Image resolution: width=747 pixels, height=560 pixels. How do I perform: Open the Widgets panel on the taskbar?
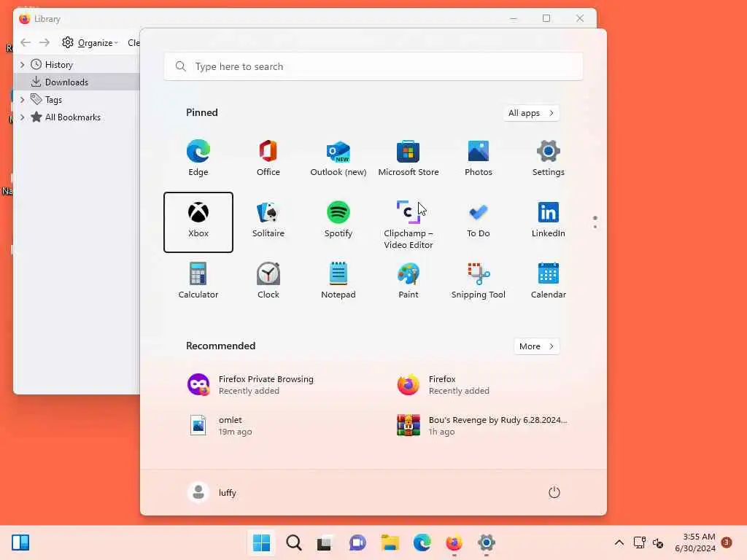20,542
